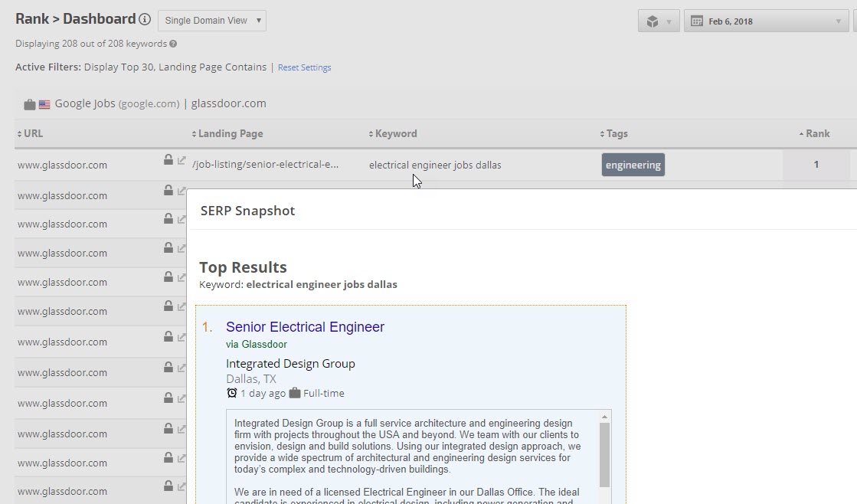Image resolution: width=857 pixels, height=504 pixels.
Task: Click the info icon beside Rank > Dashboard
Action: (145, 20)
